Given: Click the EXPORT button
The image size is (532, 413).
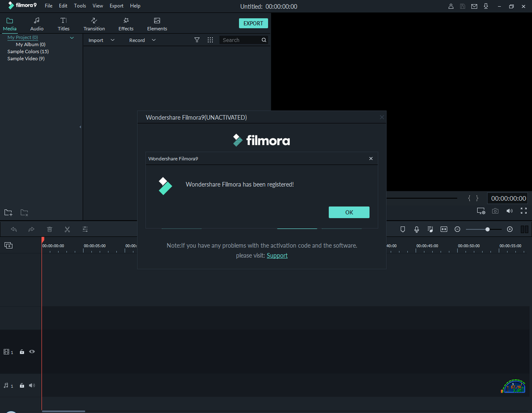Looking at the screenshot, I should coord(253,23).
